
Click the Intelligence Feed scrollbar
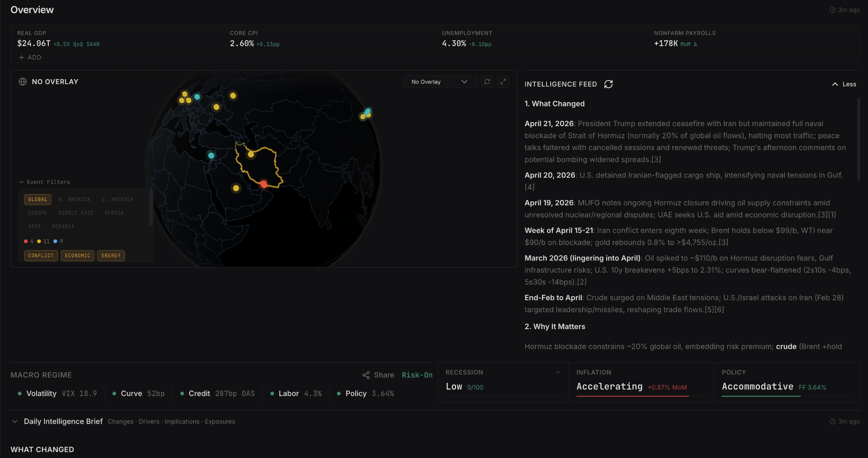(859, 139)
